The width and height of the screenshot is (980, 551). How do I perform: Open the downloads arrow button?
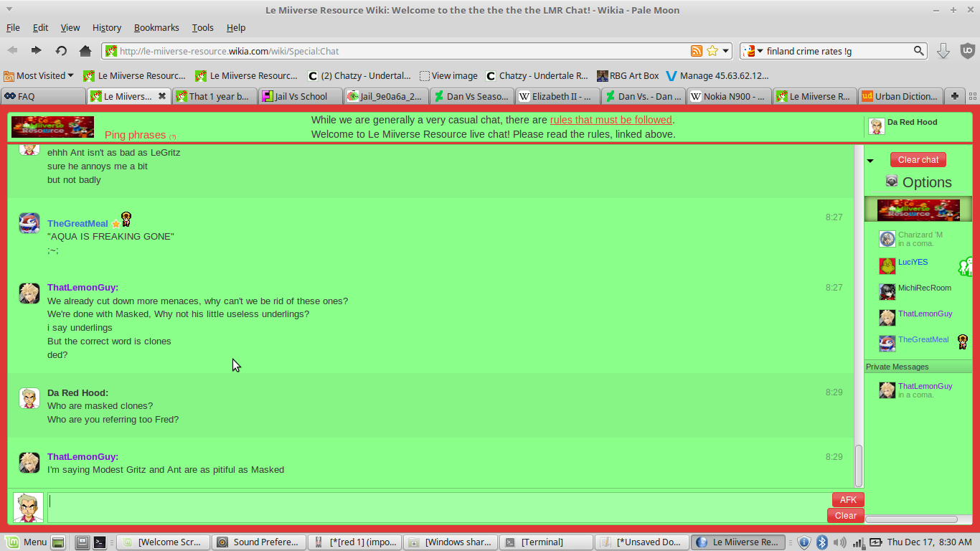tap(943, 51)
